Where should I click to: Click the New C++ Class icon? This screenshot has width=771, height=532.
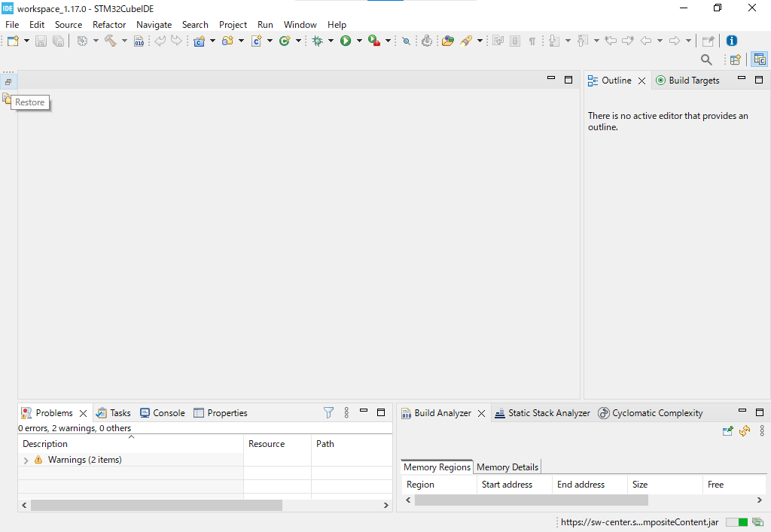(285, 41)
